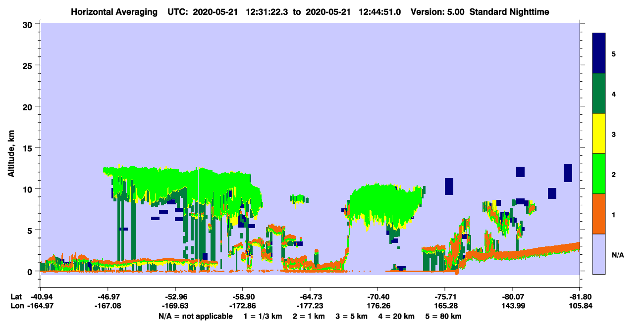Click latitude value -70.40
The width and height of the screenshot is (644, 330).
(x=377, y=297)
